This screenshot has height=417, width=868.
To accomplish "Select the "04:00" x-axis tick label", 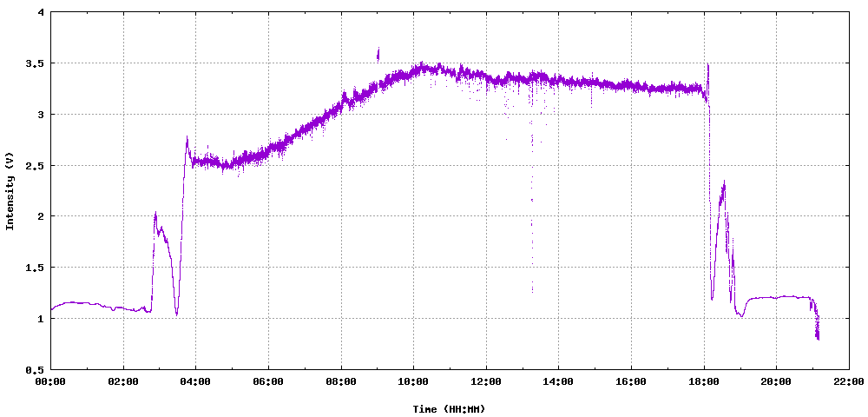I will (x=195, y=381).
